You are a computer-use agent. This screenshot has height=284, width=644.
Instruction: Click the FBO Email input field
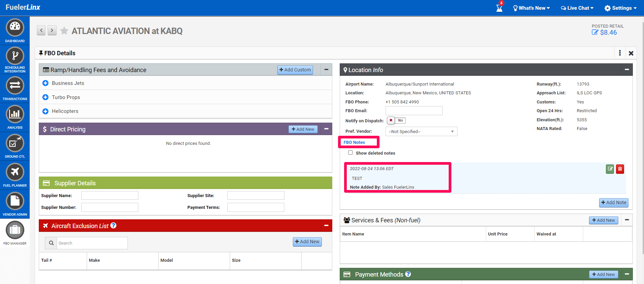[414, 111]
